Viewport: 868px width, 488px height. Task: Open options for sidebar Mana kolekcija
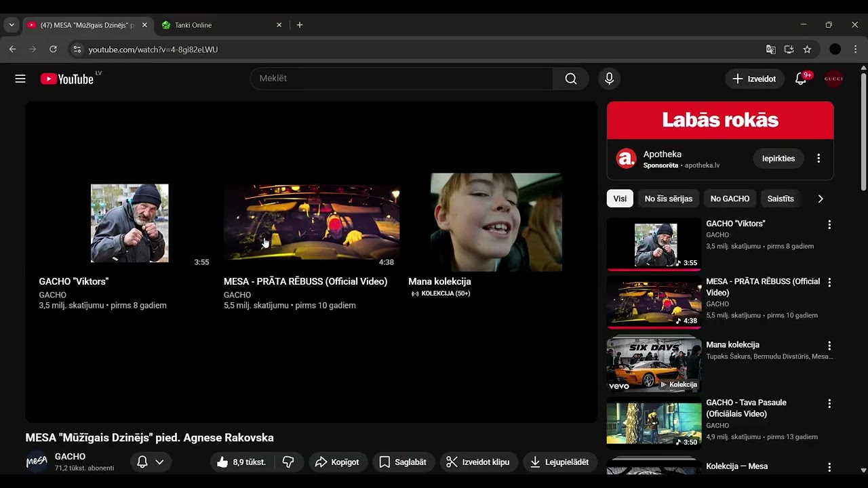(829, 346)
